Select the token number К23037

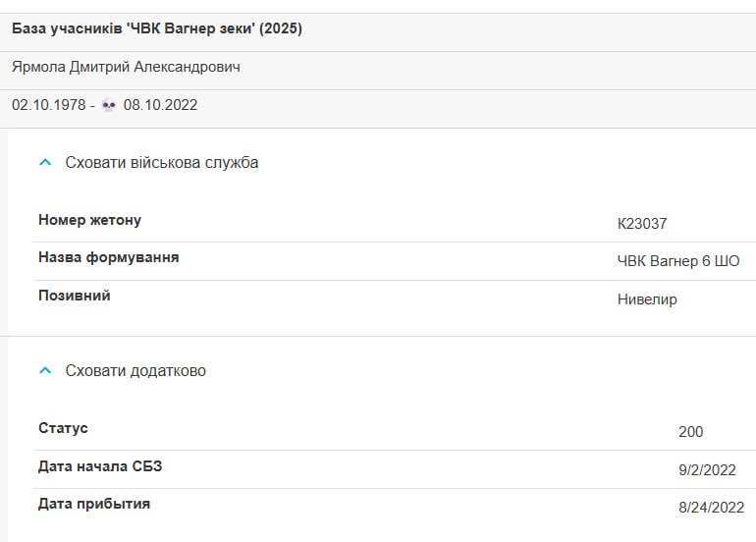click(x=642, y=224)
